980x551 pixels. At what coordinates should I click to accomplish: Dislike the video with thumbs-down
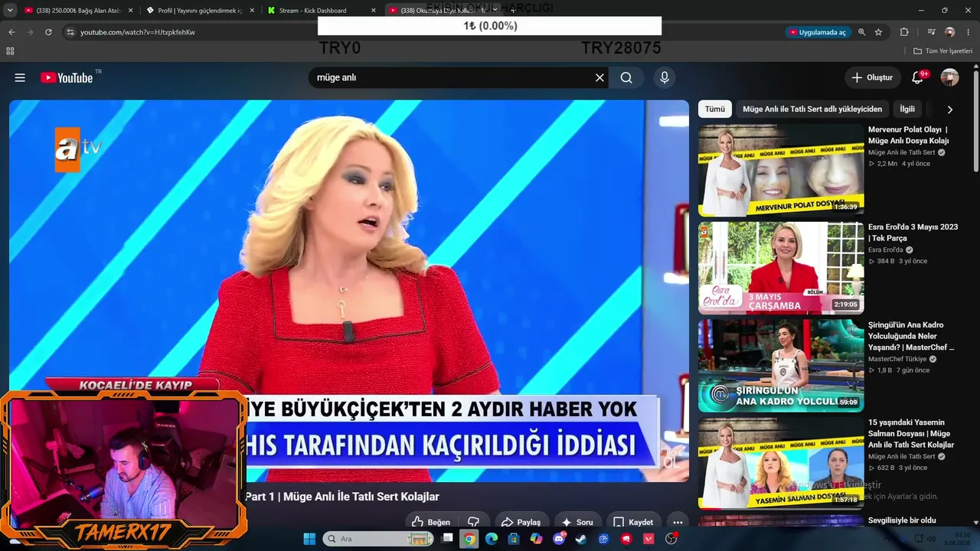(x=474, y=522)
